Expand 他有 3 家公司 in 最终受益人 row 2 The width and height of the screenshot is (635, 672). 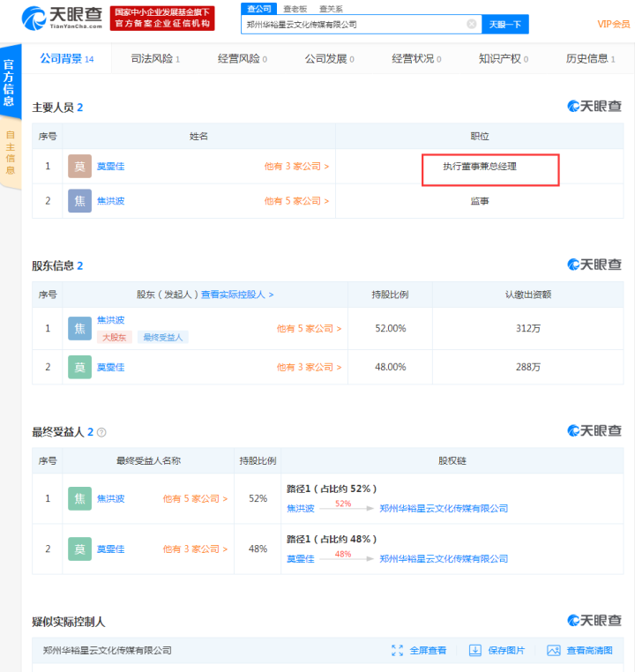coord(195,549)
